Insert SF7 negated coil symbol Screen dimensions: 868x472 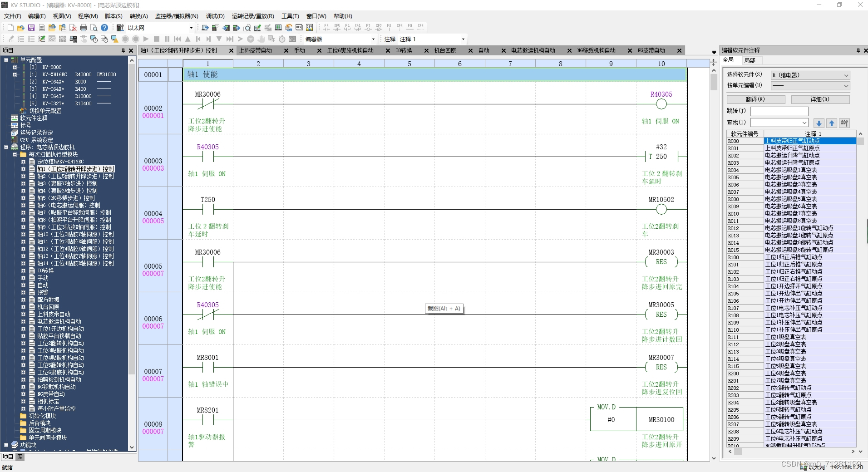[379, 27]
